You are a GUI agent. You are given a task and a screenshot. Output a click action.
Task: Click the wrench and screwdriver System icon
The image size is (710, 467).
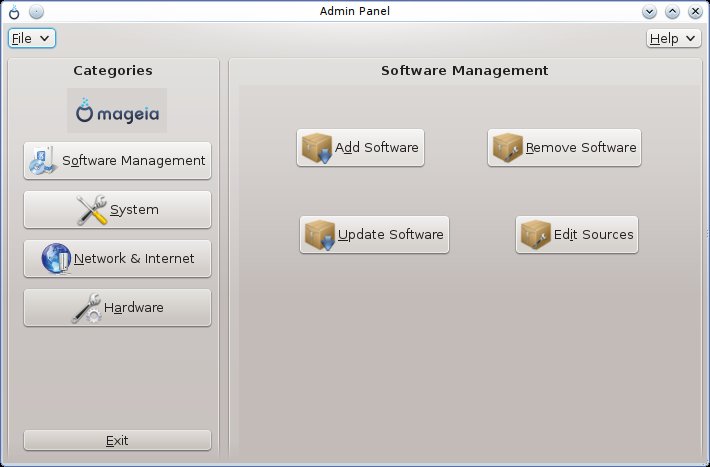tap(92, 210)
